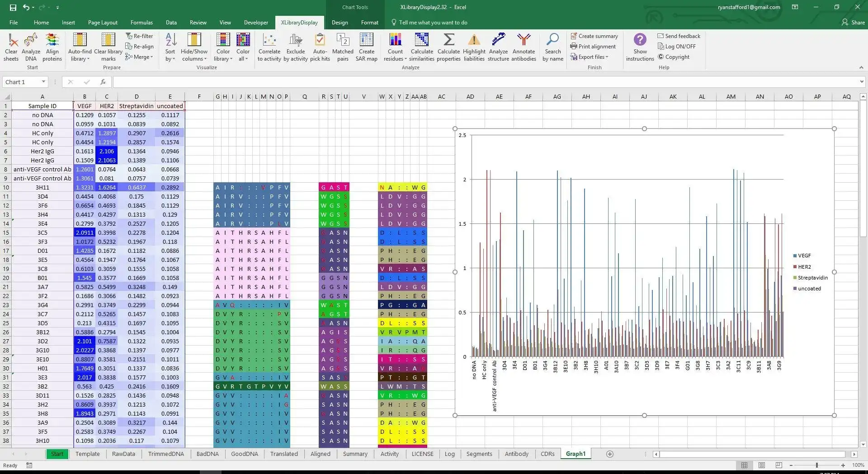Create SAR map from the ribbon
The height and width of the screenshot is (474, 868).
click(367, 47)
